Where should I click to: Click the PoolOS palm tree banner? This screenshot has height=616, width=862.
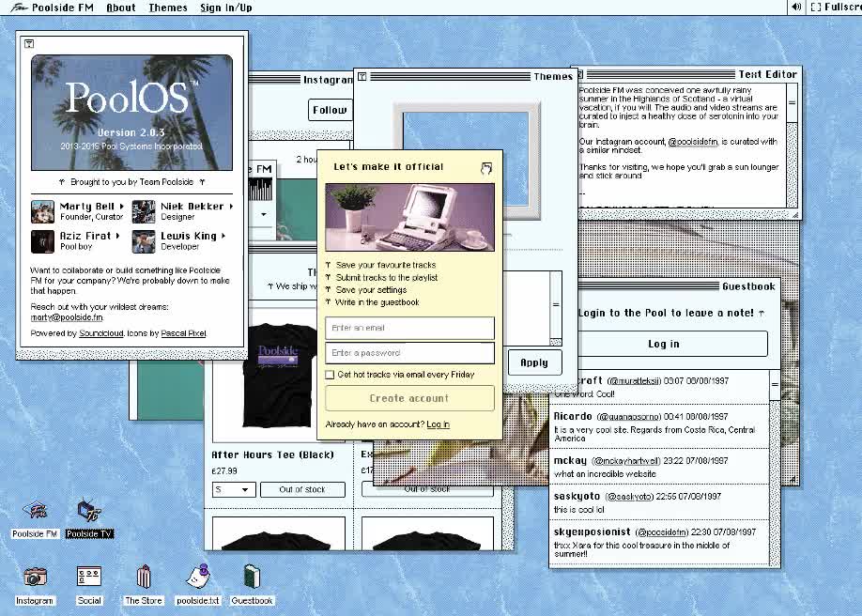pos(132,113)
